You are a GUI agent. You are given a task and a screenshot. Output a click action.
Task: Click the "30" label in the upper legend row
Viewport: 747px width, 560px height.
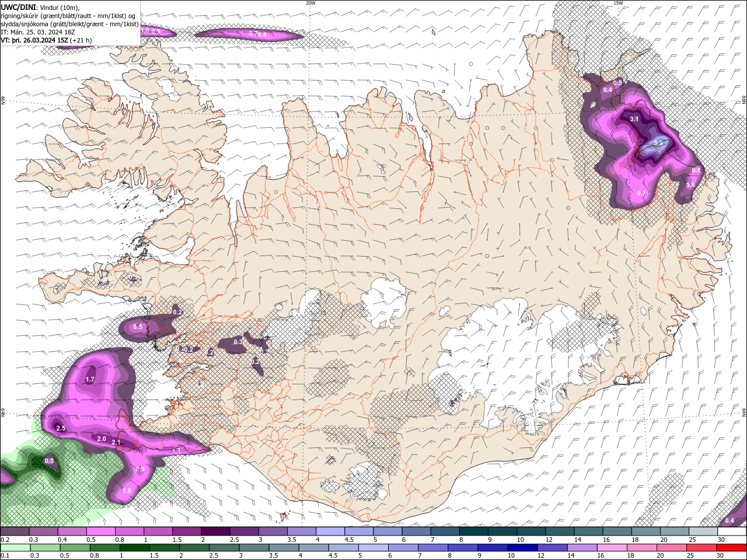click(721, 540)
